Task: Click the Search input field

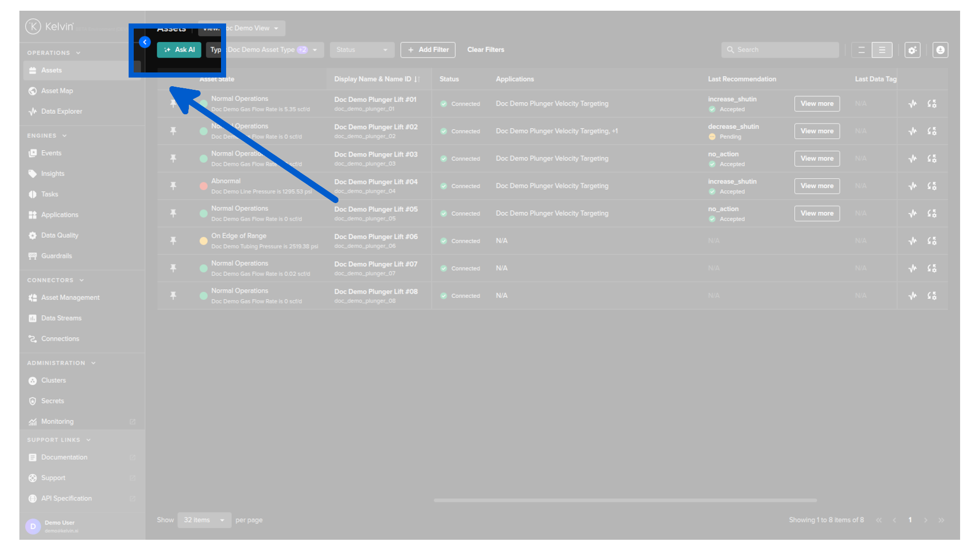Action: (780, 49)
